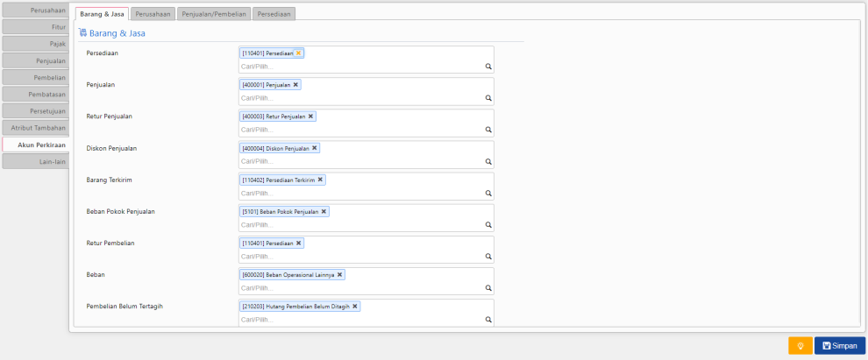Remove Hutang Pembelian Belum Ditagih tag
Image resolution: width=868 pixels, height=360 pixels.
coord(355,306)
